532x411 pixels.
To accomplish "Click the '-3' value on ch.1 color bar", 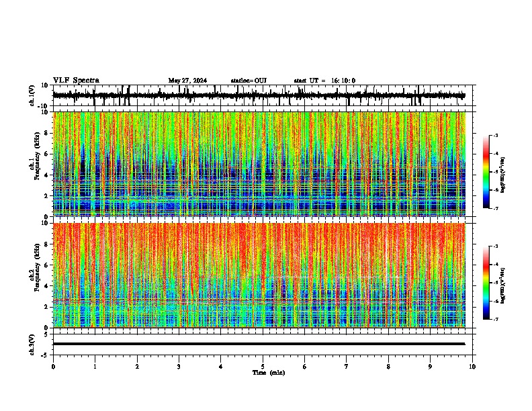I will [495, 135].
